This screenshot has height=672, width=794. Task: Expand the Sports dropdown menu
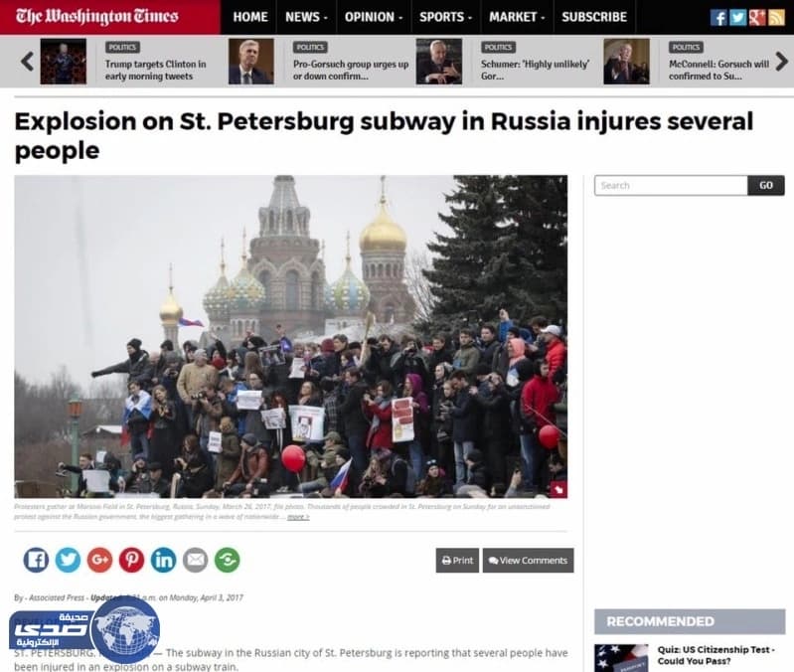[445, 17]
